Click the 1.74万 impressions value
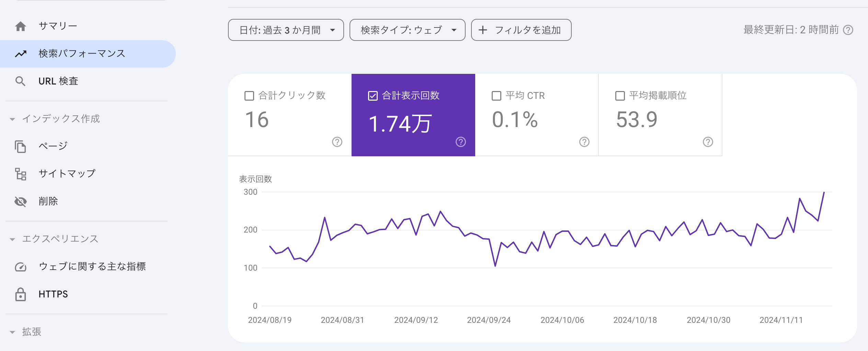868x351 pixels. (x=400, y=124)
